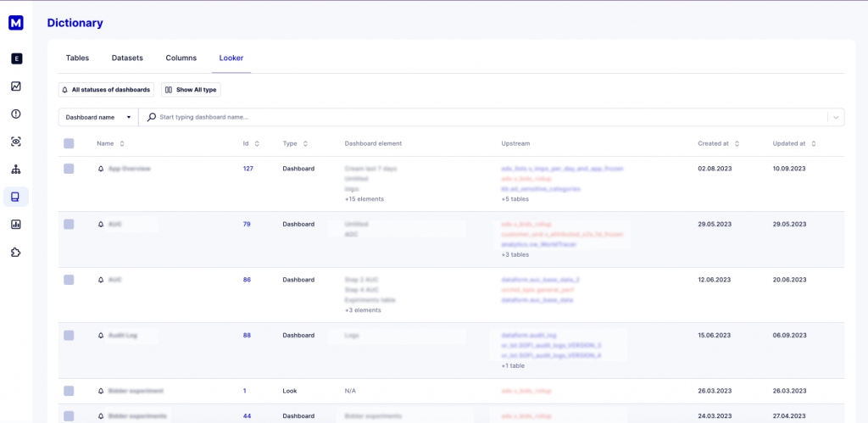The height and width of the screenshot is (423, 868).
Task: Open the Dashboard name dropdown
Action: click(x=98, y=117)
